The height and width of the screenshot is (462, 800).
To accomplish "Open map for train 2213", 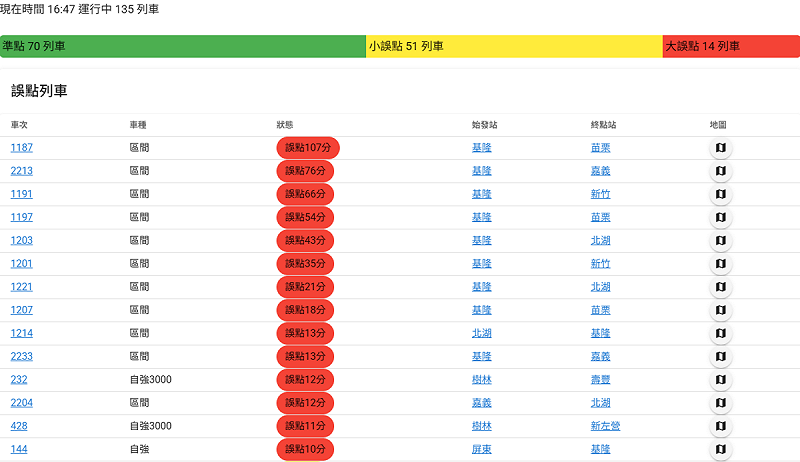I will pyautogui.click(x=720, y=171).
